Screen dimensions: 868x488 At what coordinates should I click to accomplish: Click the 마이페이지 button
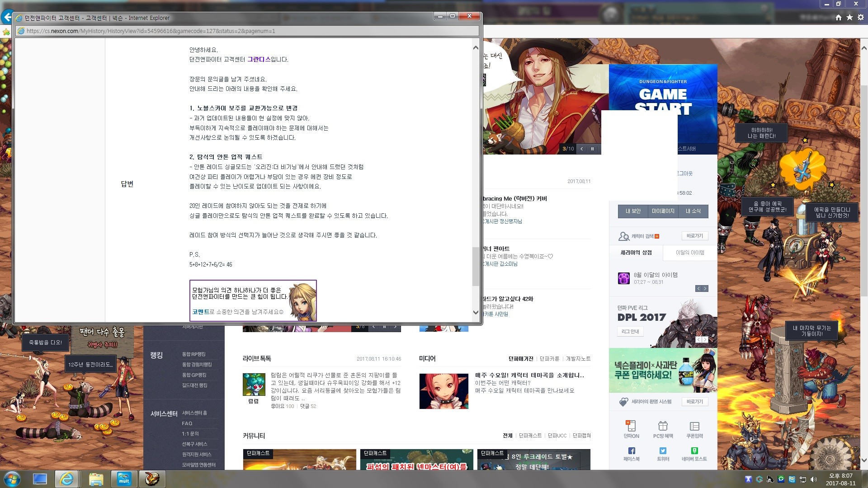[663, 211]
